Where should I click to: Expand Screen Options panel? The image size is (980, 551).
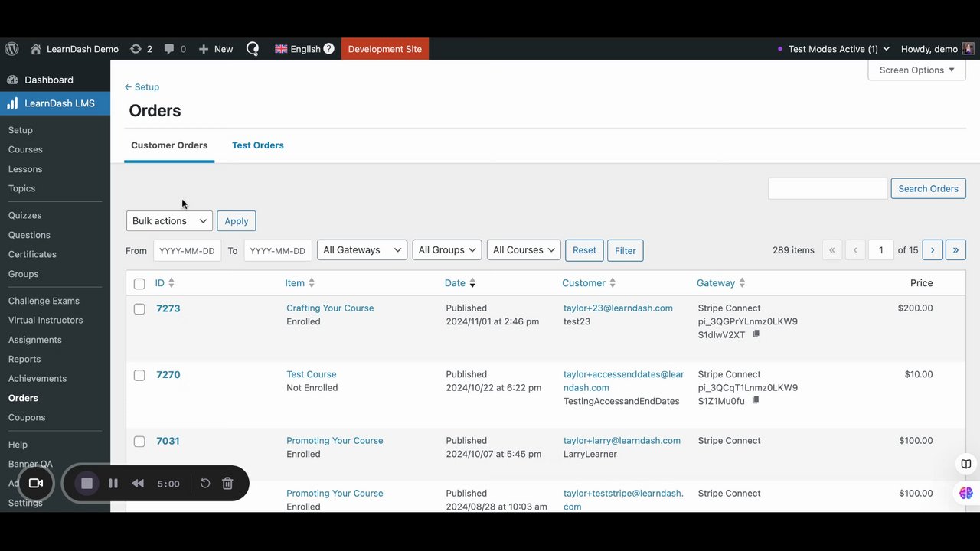pos(916,70)
